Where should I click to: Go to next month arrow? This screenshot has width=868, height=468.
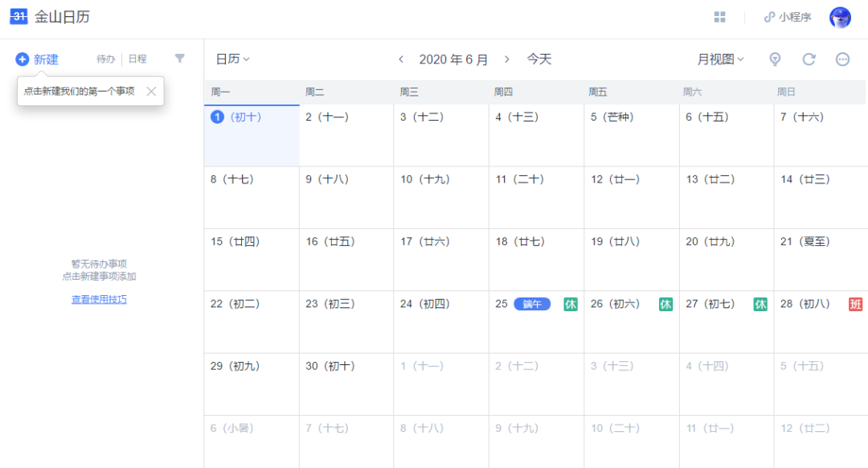pos(506,60)
